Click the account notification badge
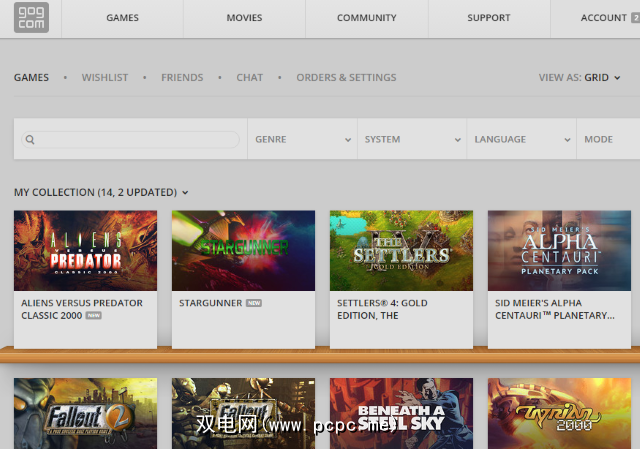The width and height of the screenshot is (640, 449). pyautogui.click(x=636, y=18)
